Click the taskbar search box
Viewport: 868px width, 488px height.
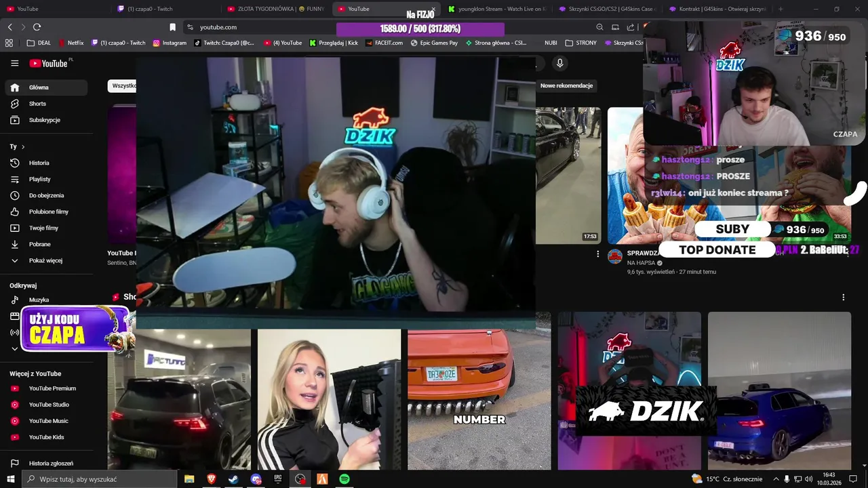tap(100, 479)
